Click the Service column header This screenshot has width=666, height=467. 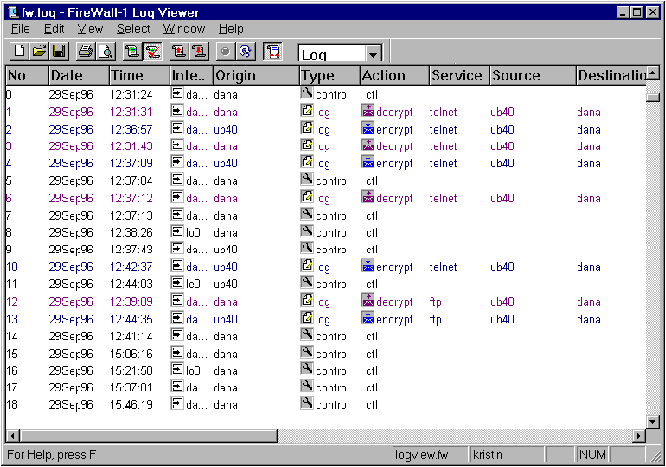point(457,76)
